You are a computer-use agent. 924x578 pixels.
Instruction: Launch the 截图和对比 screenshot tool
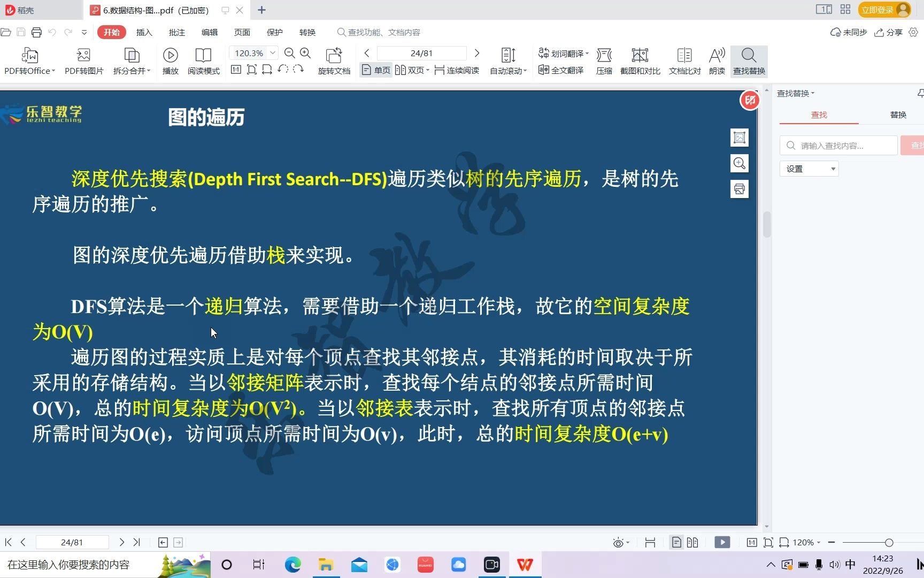pyautogui.click(x=640, y=60)
